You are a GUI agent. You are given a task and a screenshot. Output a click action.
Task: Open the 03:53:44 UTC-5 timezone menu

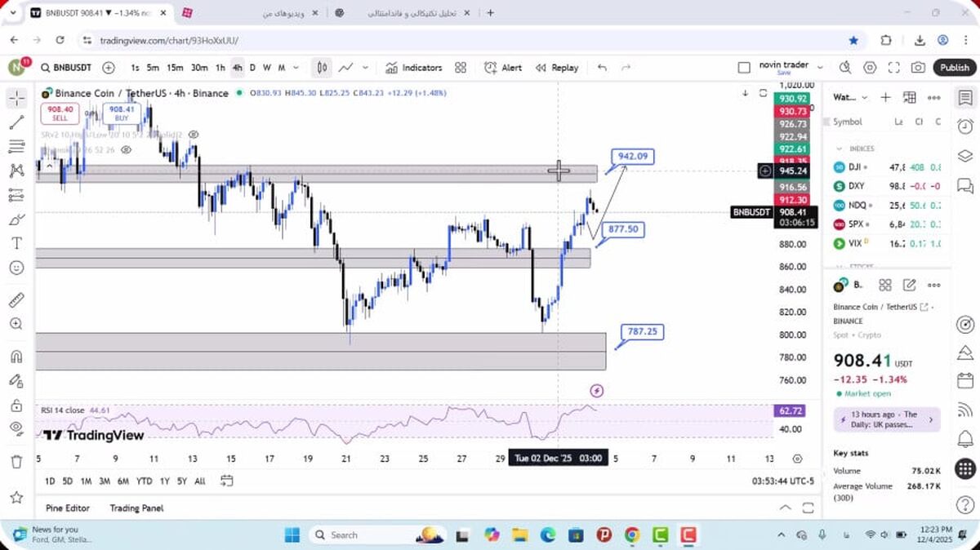point(782,481)
